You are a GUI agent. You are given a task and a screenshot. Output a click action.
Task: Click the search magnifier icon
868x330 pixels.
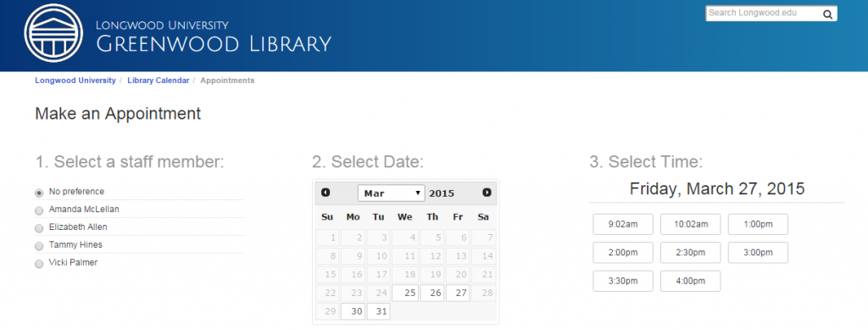827,14
